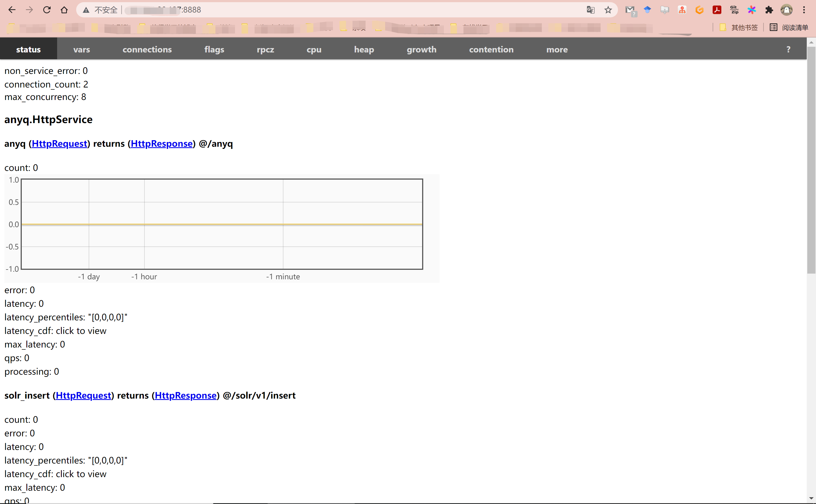This screenshot has width=816, height=504.
Task: Open HttpRequest link of anyq method
Action: 59,144
